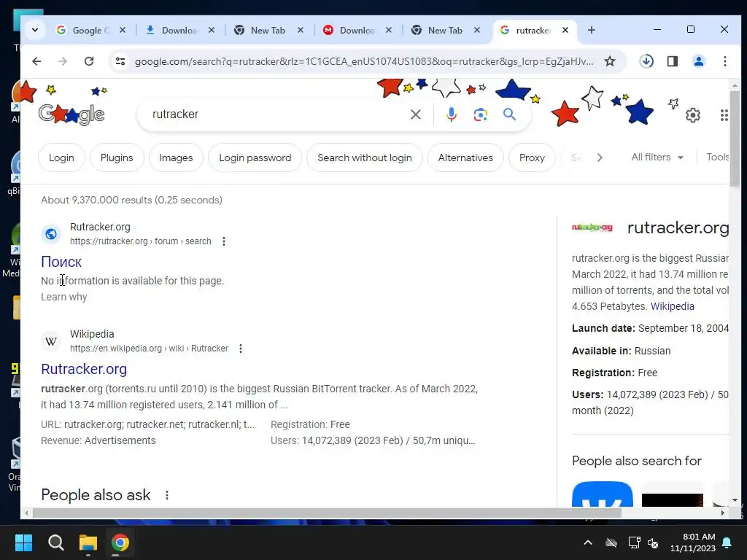Select the Proxy filter chip

pyautogui.click(x=532, y=157)
